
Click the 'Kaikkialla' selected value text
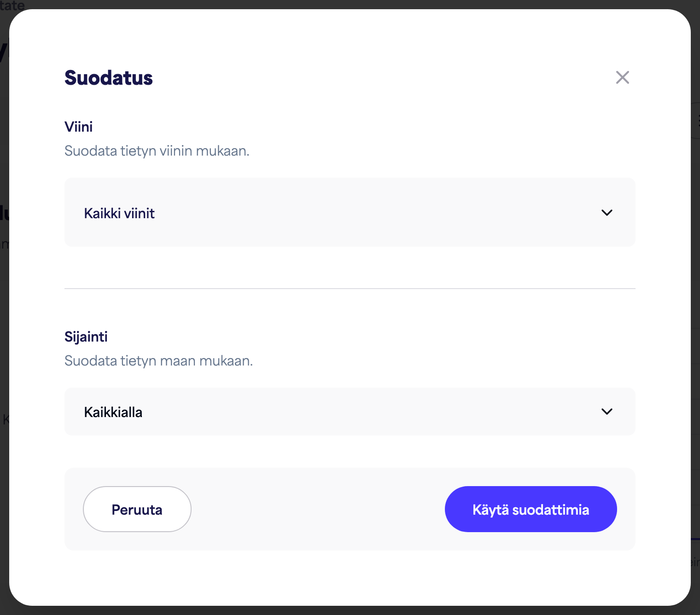point(113,412)
